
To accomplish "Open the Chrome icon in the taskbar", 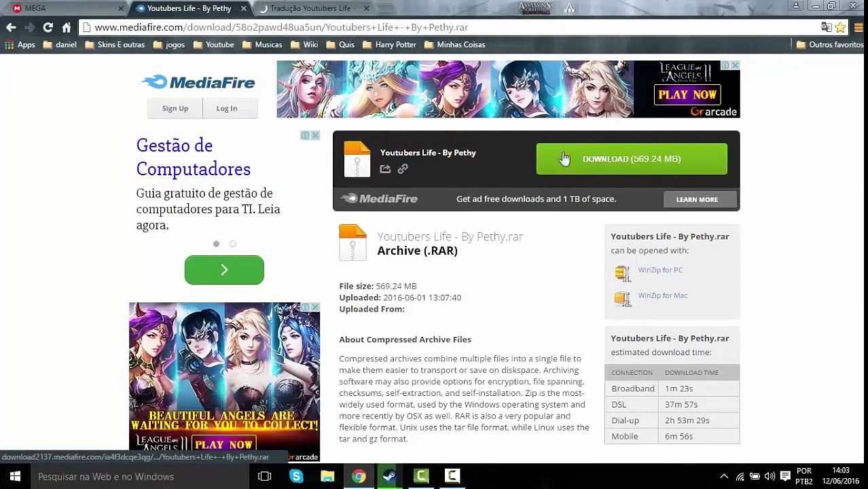I will tap(359, 477).
